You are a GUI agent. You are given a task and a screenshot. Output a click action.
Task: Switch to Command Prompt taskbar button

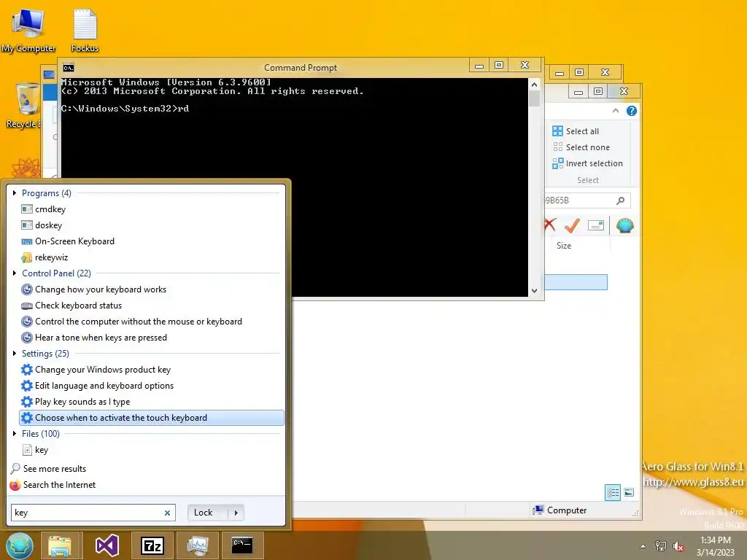tap(242, 545)
